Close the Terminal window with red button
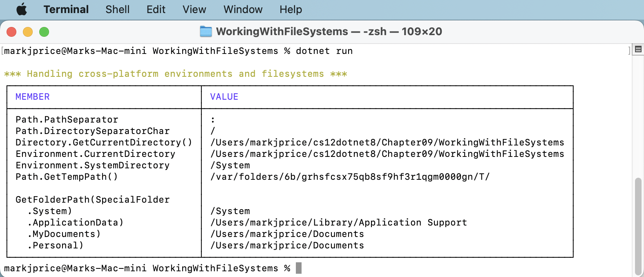 click(x=11, y=32)
